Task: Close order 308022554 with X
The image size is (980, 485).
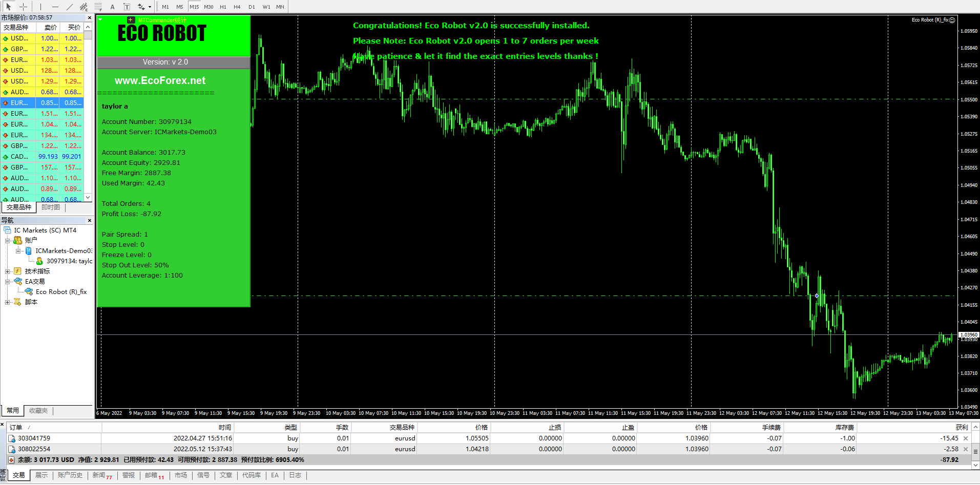Action: (x=966, y=449)
